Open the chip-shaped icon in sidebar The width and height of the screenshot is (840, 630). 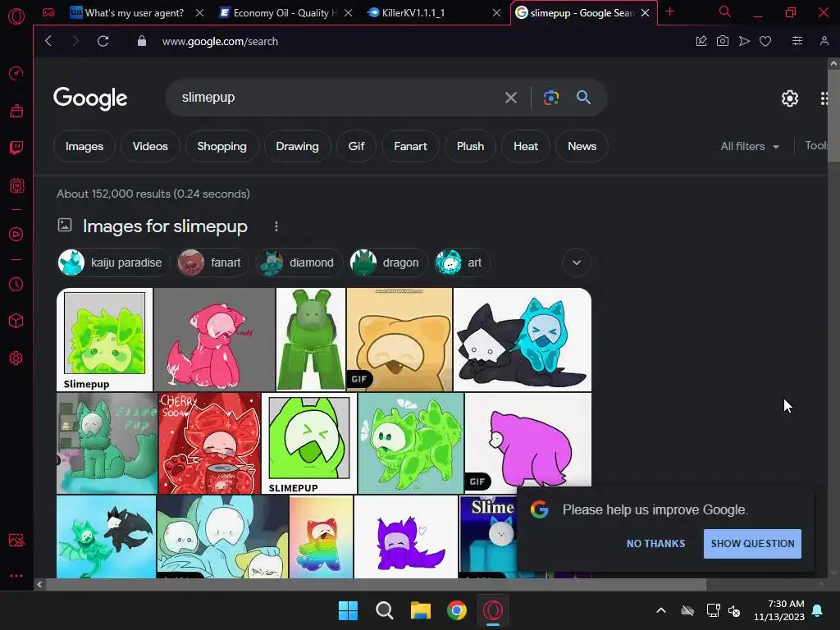coord(16,186)
